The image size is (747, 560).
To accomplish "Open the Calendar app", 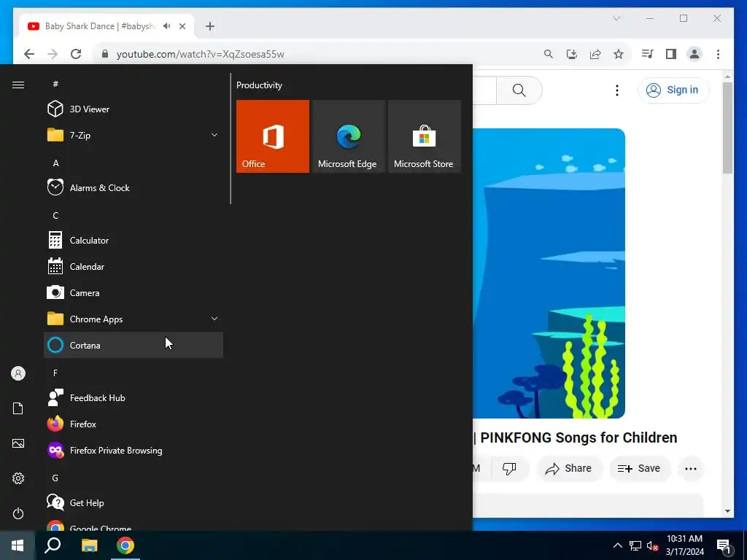I will [133, 267].
